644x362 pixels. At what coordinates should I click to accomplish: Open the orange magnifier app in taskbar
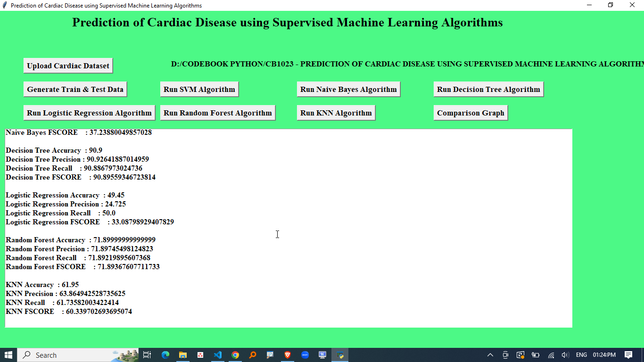[253, 355]
